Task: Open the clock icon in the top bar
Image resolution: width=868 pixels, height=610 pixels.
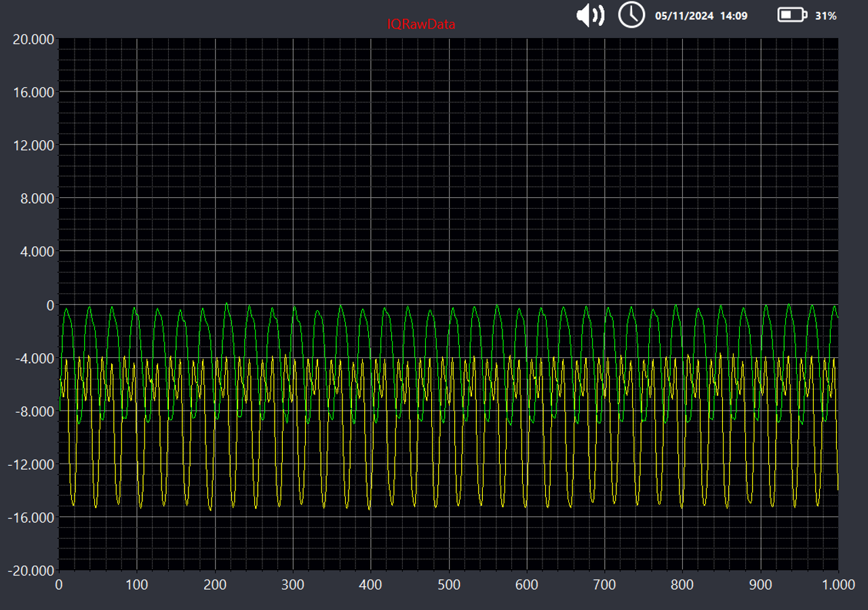Action: (631, 14)
